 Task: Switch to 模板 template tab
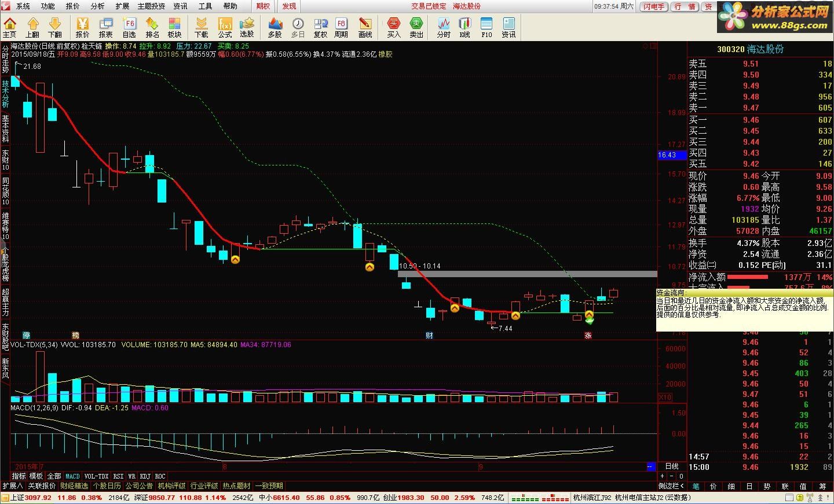36,476
